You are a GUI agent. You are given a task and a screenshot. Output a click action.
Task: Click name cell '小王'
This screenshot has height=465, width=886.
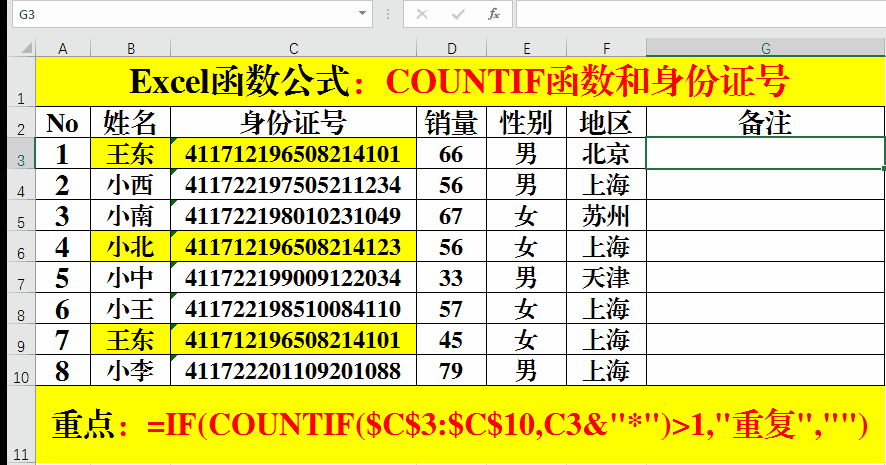click(x=131, y=308)
